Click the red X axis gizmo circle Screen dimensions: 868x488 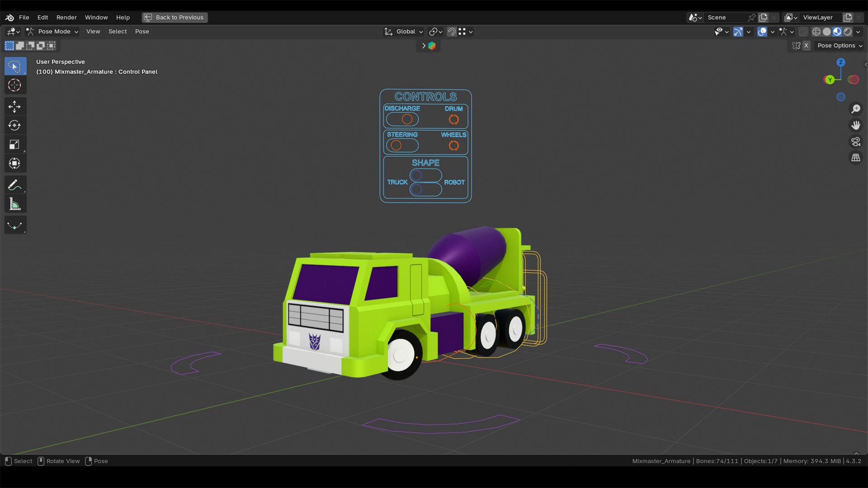pyautogui.click(x=854, y=80)
